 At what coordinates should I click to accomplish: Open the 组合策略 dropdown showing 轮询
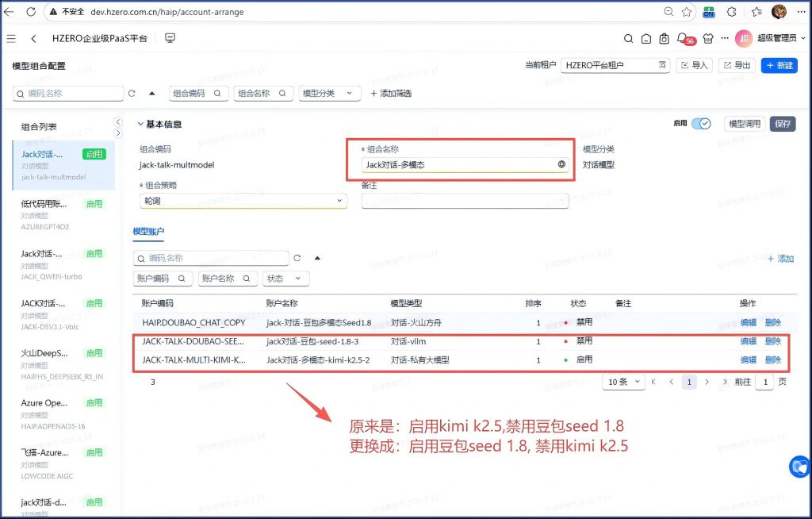tap(243, 201)
